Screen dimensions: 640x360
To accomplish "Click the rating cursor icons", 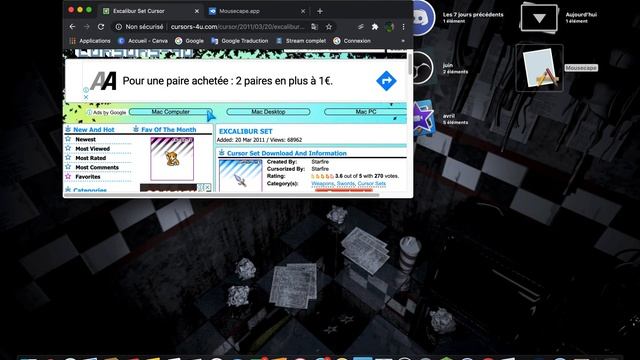I will click(322, 176).
